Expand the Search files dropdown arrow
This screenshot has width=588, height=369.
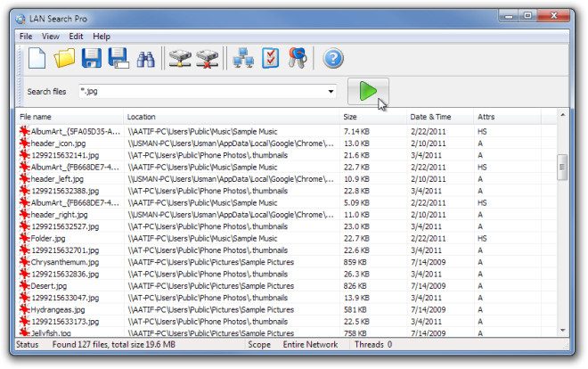pos(331,92)
